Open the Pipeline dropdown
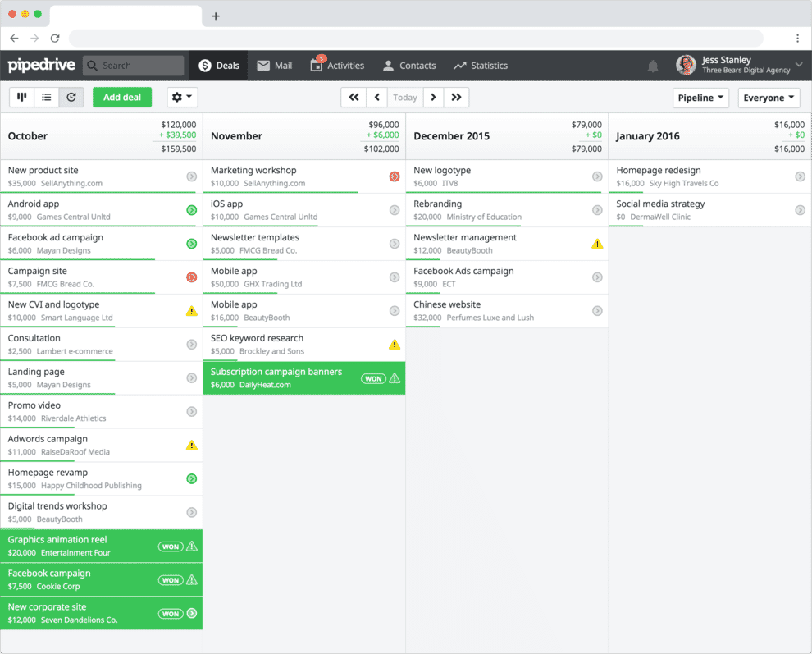The height and width of the screenshot is (654, 812). coord(700,98)
